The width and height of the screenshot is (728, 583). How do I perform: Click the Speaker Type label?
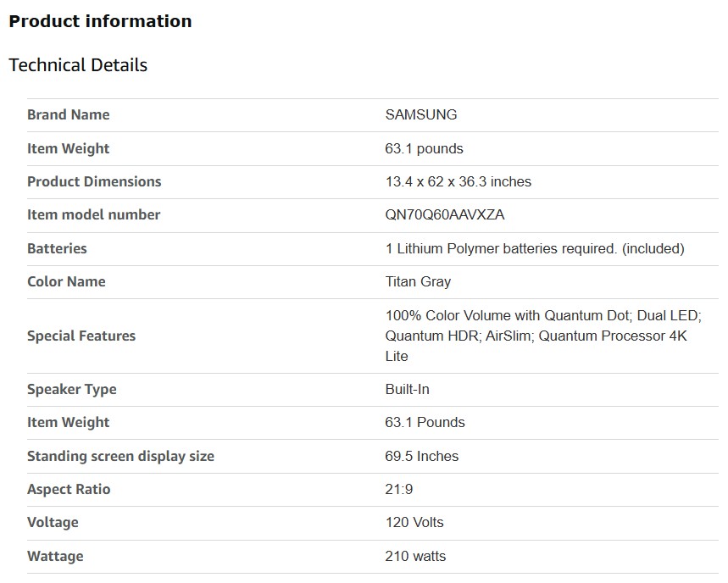72,389
